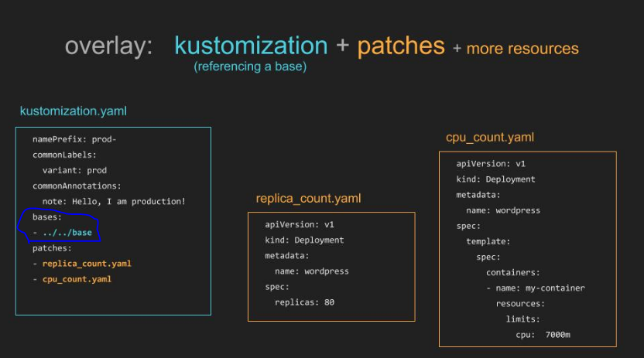The width and height of the screenshot is (644, 358).
Task: Click the 'cpu_count.yaml' title above the right box
Action: [490, 138]
